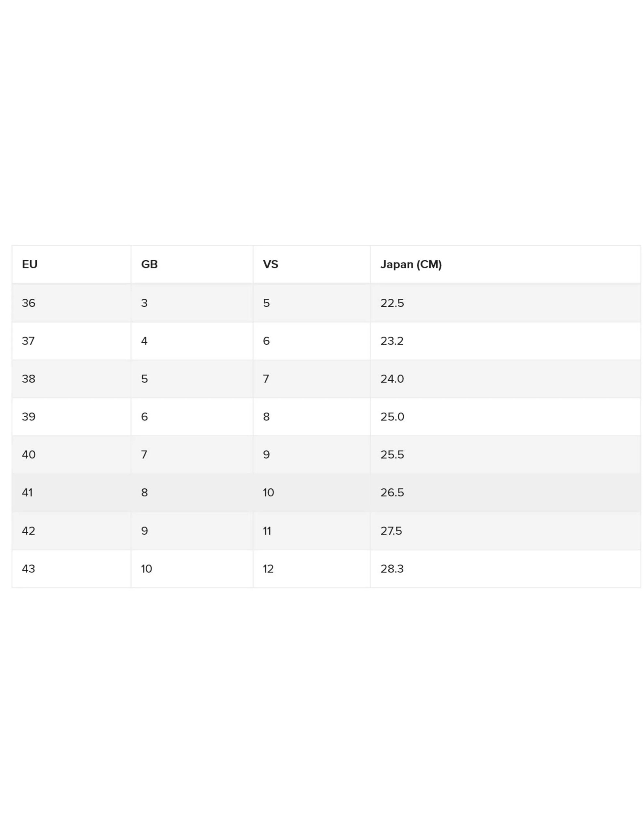The image size is (644, 833).
Task: Click the VS column header
Action: [312, 264]
